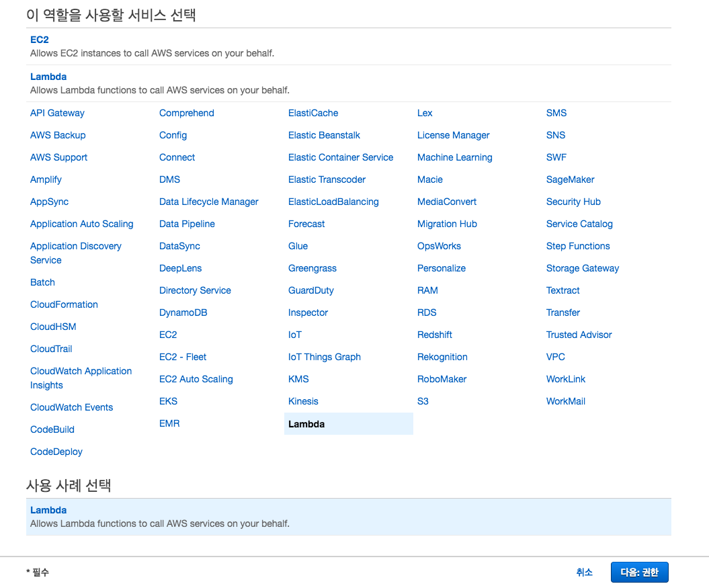Screen dimensions: 709x588
Task: Choose CloudWatch Events service
Action: click(71, 407)
